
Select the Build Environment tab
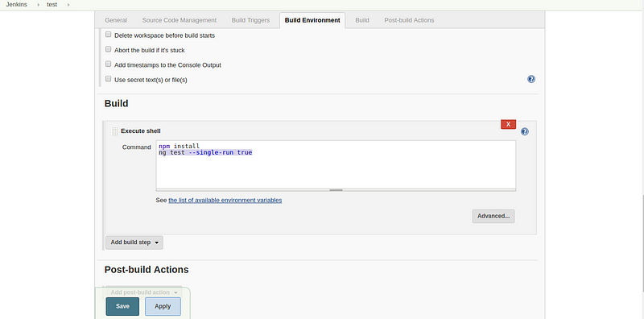312,20
